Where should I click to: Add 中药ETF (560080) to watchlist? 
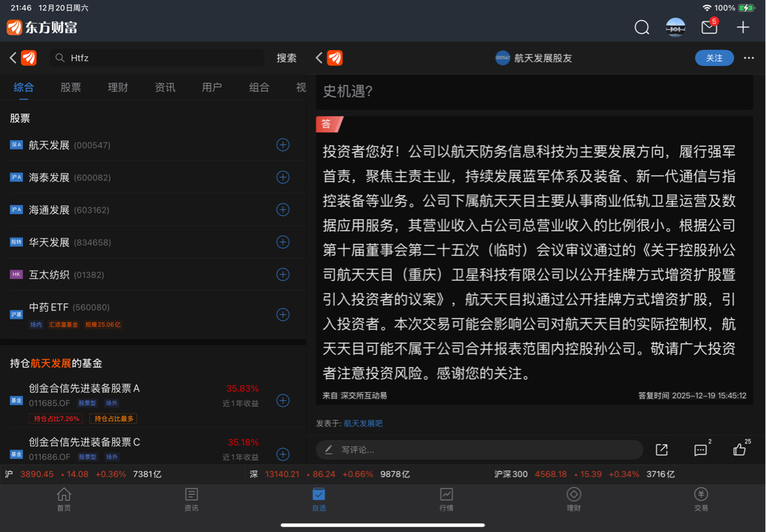tap(283, 314)
